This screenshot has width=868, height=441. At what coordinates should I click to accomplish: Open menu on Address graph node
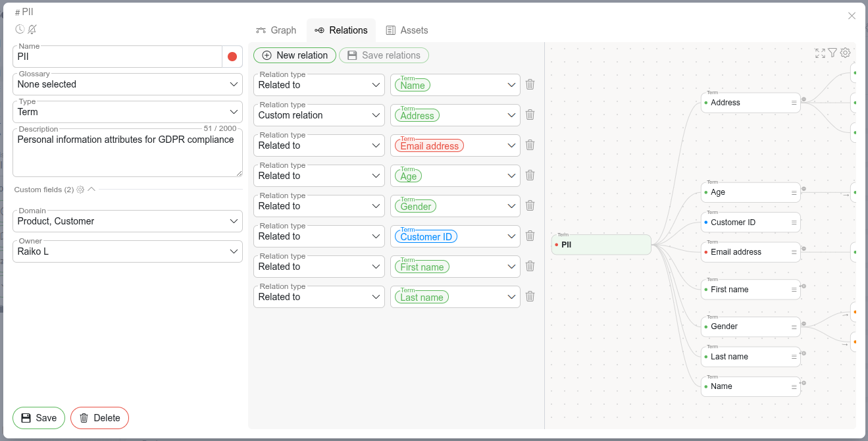[794, 103]
